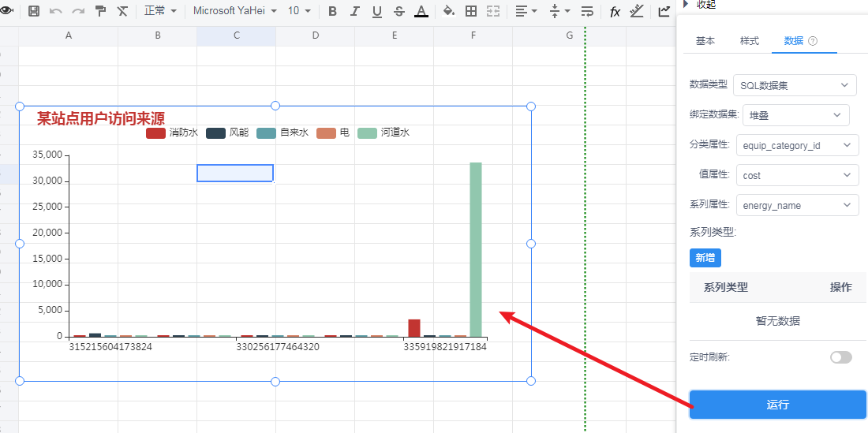Select column F header
The image size is (868, 433).
pos(473,35)
